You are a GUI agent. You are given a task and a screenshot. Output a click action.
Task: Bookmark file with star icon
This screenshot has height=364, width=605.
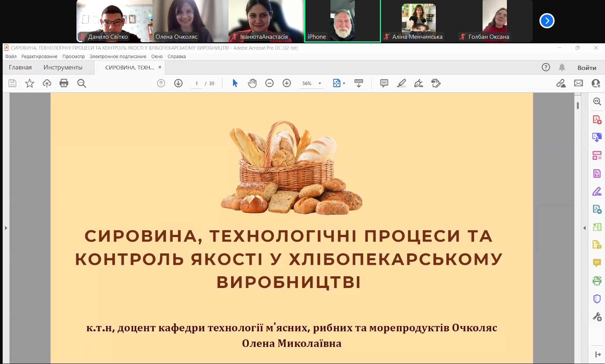click(30, 83)
